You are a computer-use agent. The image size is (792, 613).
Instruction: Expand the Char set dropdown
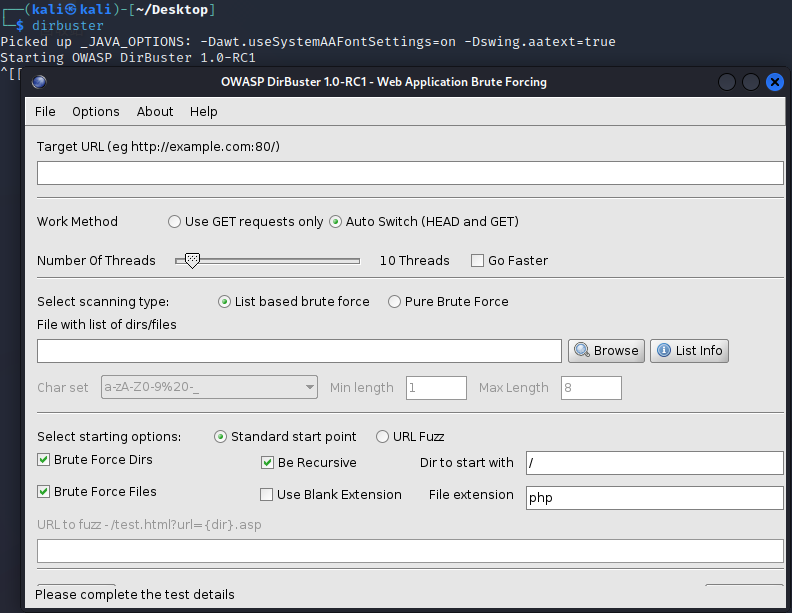[x=309, y=388]
